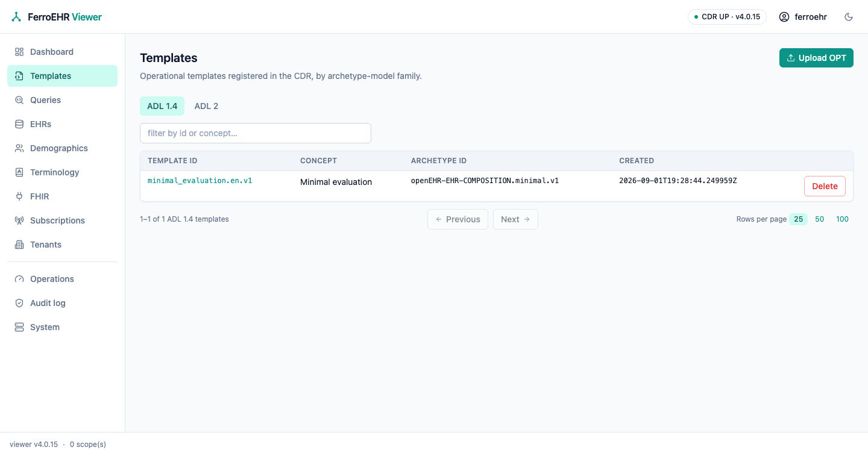
Task: Toggle dark mode moon icon
Action: pos(849,17)
